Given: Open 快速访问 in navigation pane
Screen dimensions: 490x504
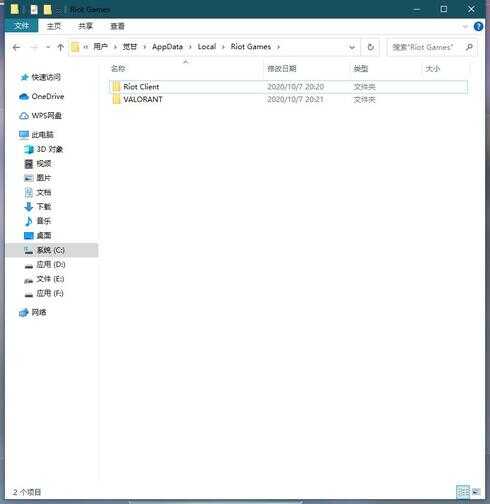Looking at the screenshot, I should (x=40, y=77).
